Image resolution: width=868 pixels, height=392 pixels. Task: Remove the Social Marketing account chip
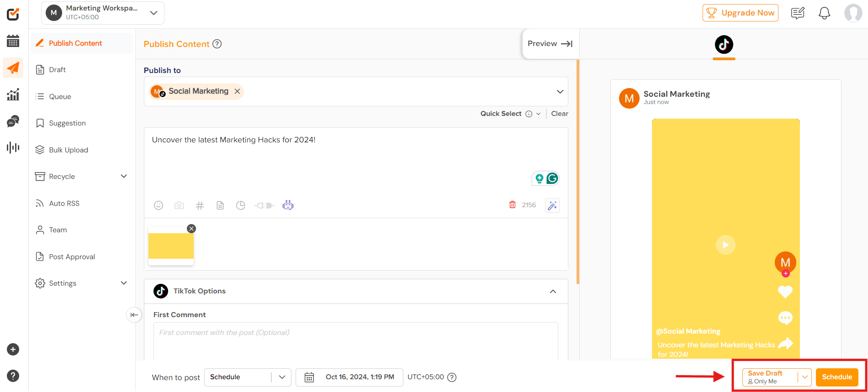pyautogui.click(x=238, y=91)
